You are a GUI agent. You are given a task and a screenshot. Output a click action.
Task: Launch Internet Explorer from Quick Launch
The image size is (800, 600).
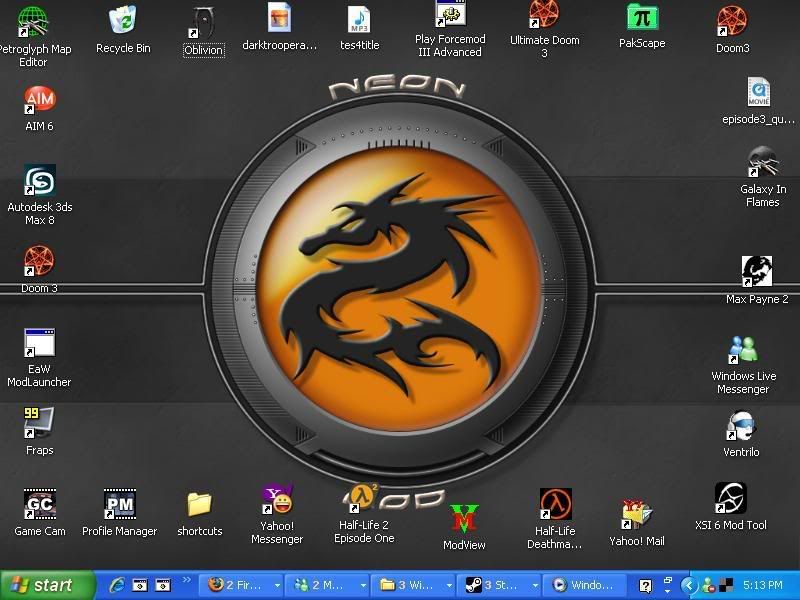click(117, 585)
